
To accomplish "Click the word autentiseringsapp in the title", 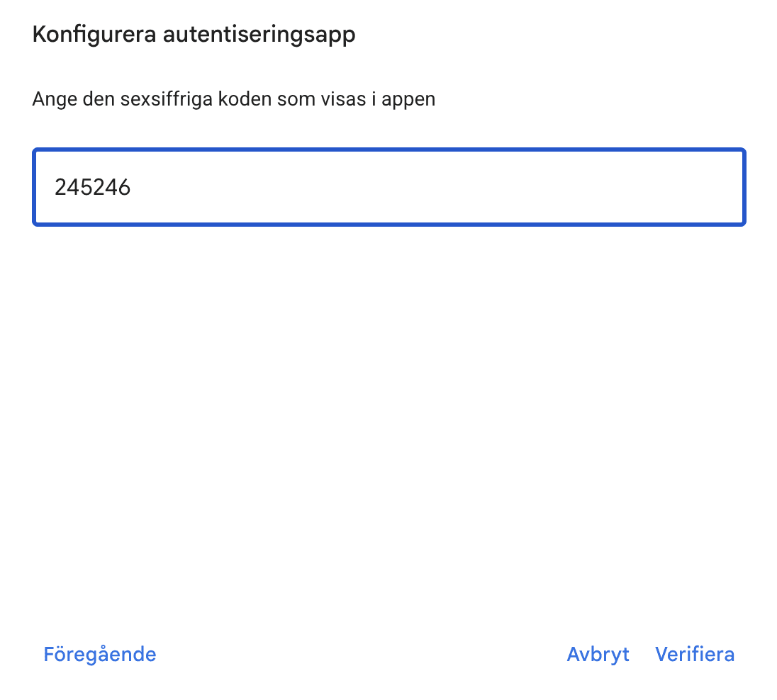I will (259, 35).
